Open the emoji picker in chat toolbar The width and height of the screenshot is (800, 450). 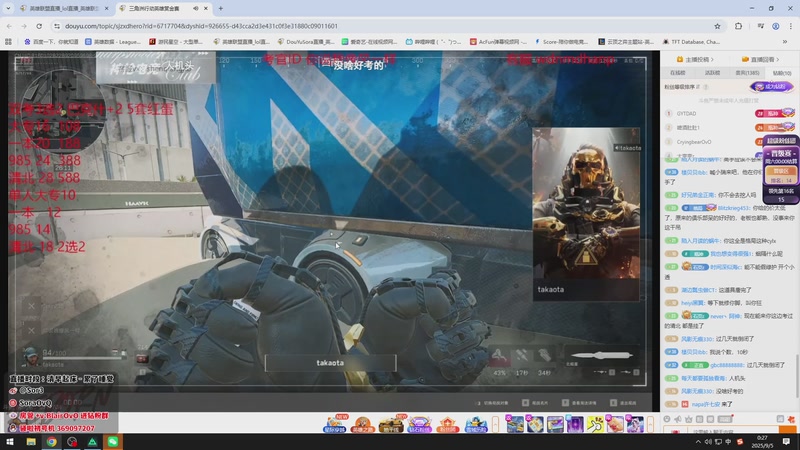point(667,419)
